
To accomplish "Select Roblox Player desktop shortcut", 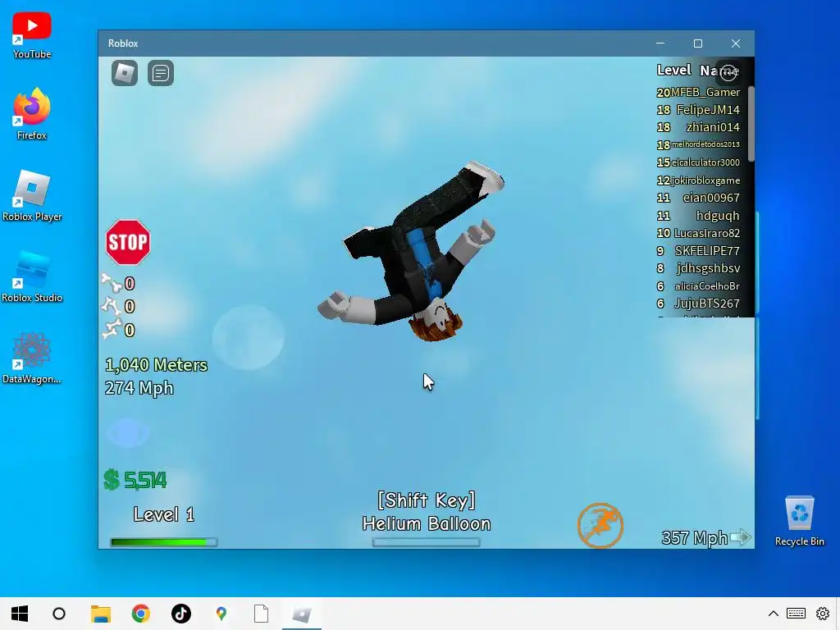I will pos(32,195).
